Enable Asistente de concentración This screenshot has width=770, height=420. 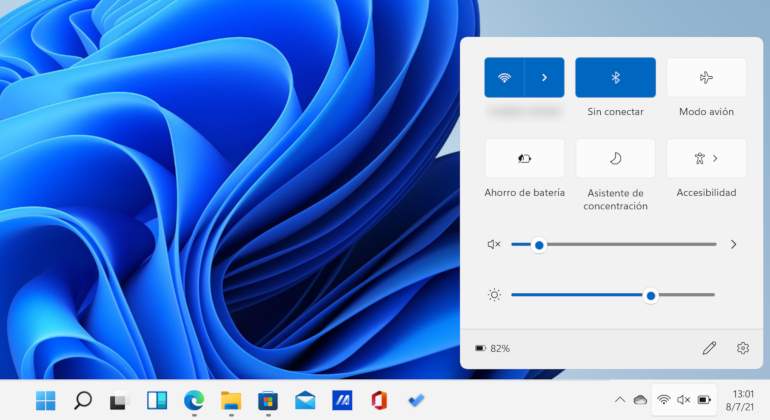pos(615,158)
